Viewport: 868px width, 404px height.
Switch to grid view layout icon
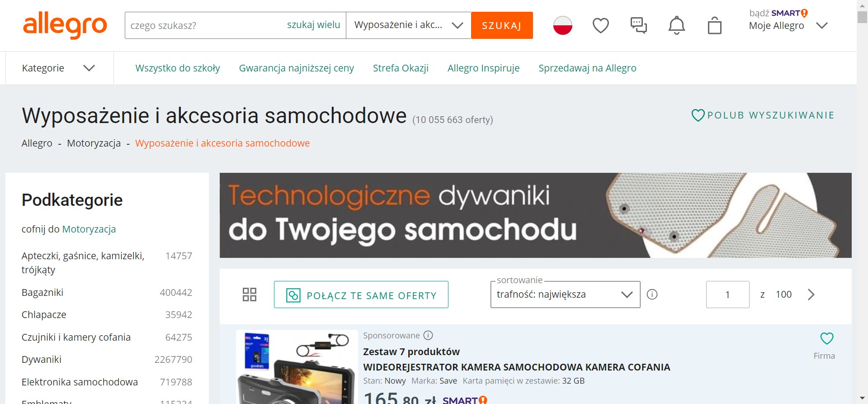(x=250, y=295)
